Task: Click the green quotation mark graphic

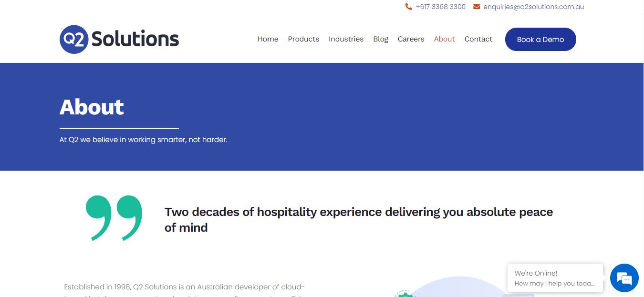Action: point(114,218)
